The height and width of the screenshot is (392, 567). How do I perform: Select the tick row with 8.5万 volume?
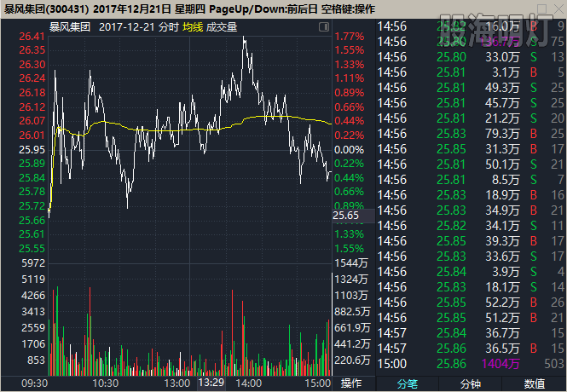471,180
